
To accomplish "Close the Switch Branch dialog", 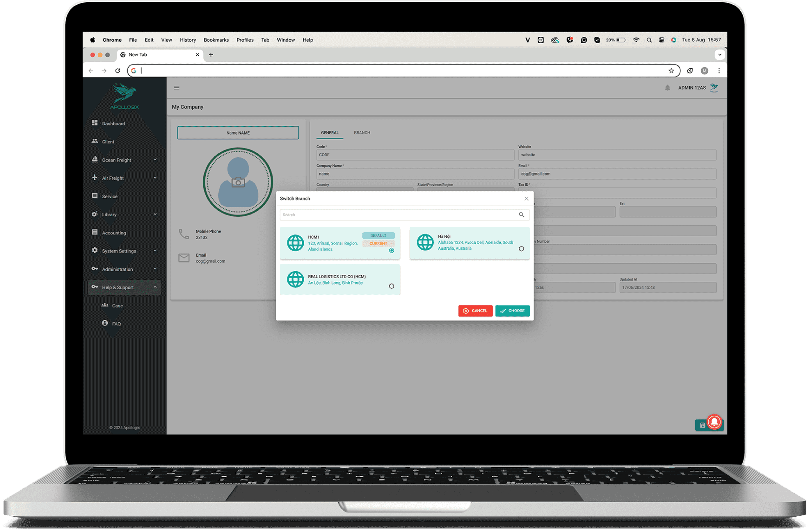I will click(527, 199).
